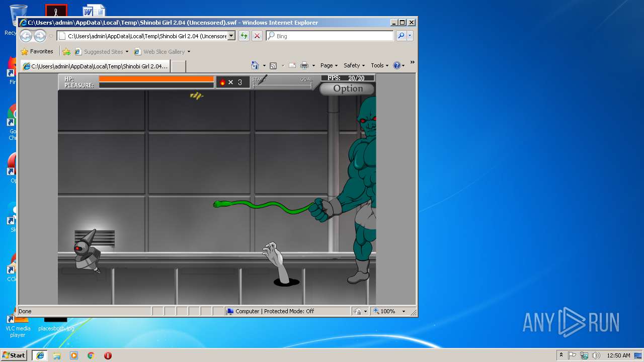Click the Help question mark icon
644x362 pixels.
[396, 65]
